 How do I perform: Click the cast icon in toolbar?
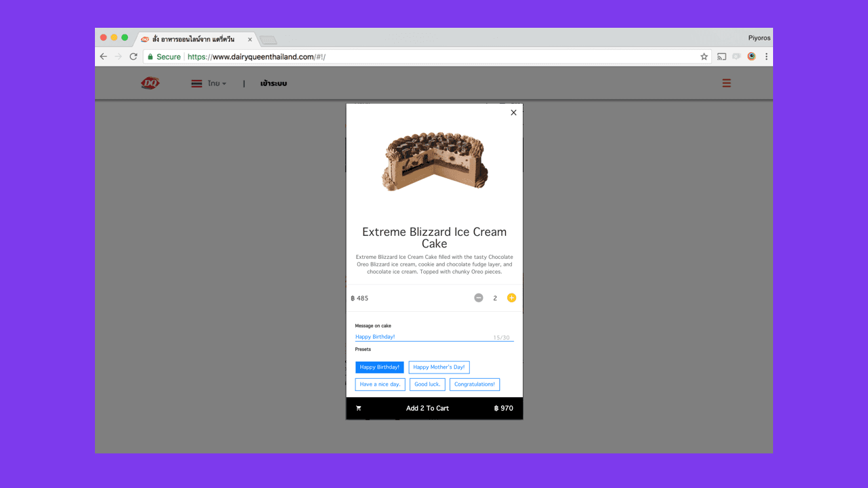722,57
